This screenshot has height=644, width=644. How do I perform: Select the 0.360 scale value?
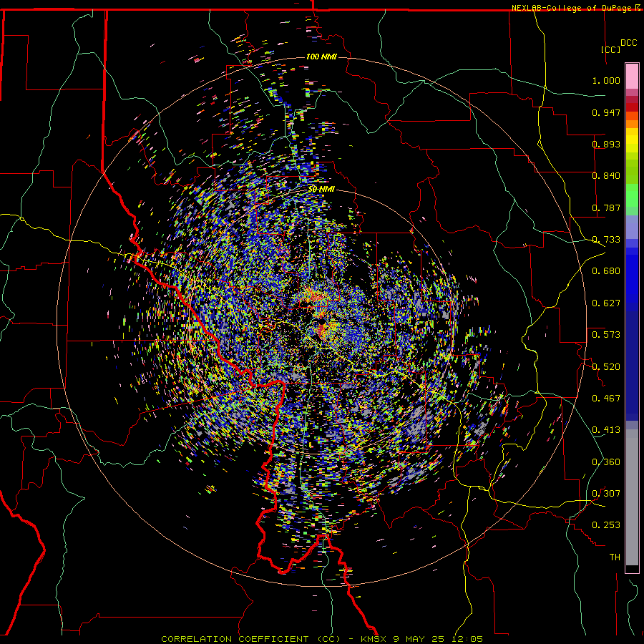click(x=606, y=462)
